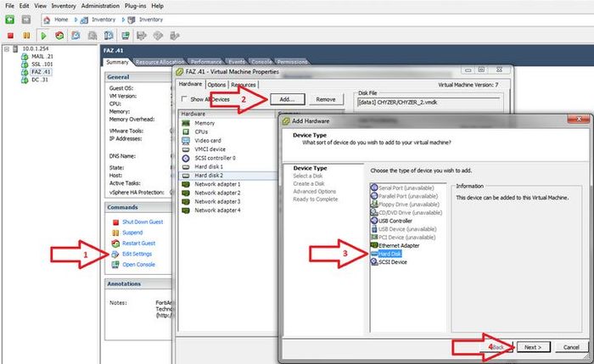Click the Edit Settings link
Screen dimensions: 594x364
click(x=137, y=255)
